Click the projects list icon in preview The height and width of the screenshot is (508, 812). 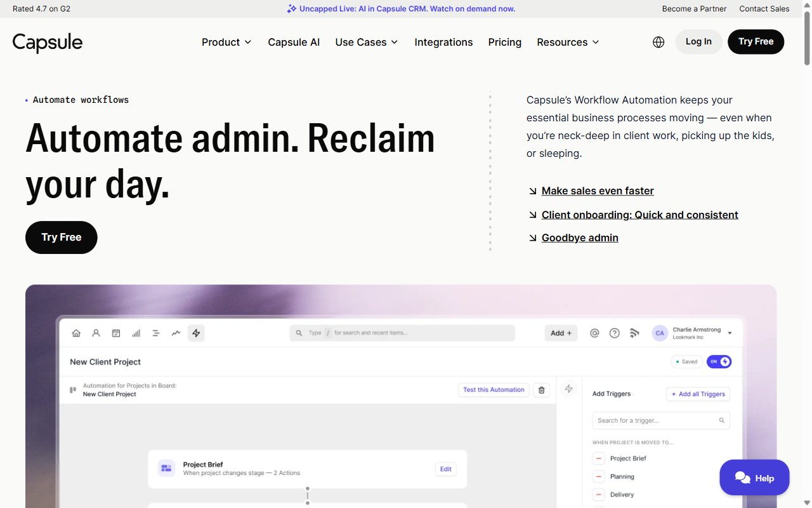click(156, 333)
